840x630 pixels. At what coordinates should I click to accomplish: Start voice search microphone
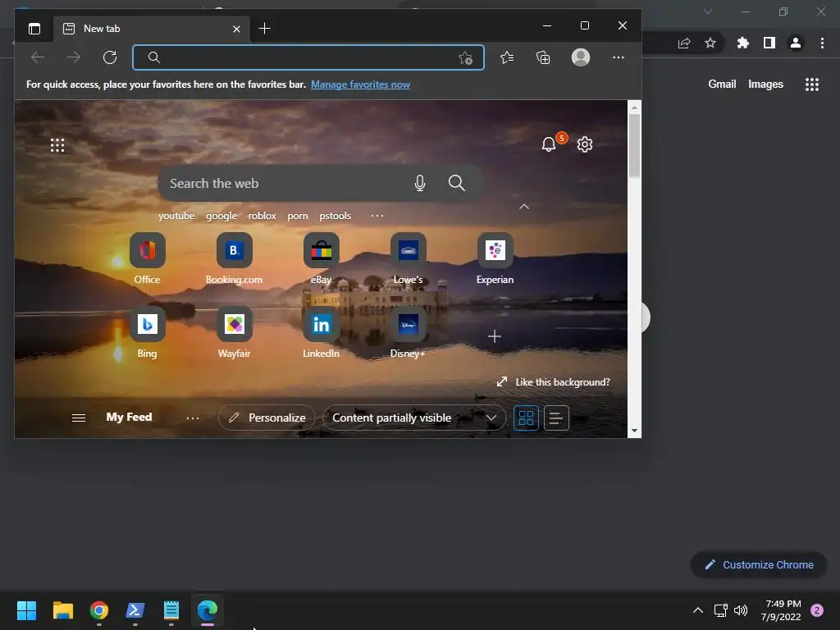[420, 183]
